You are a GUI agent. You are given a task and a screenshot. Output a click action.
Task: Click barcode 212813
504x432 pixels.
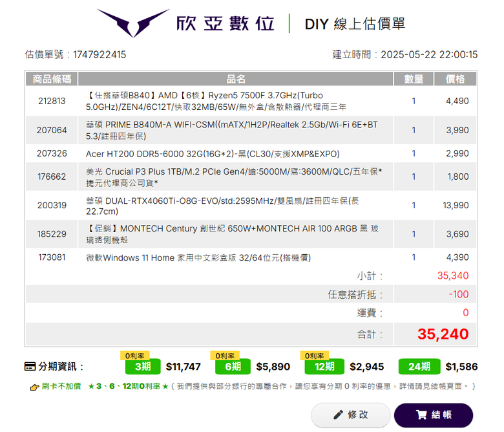tap(52, 101)
